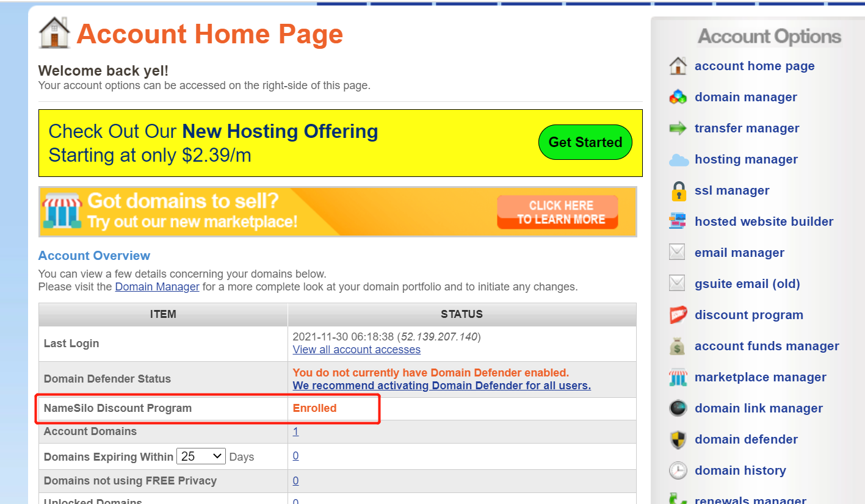Open hosted website builder menu entry
The height and width of the screenshot is (504, 865).
pyautogui.click(x=764, y=221)
